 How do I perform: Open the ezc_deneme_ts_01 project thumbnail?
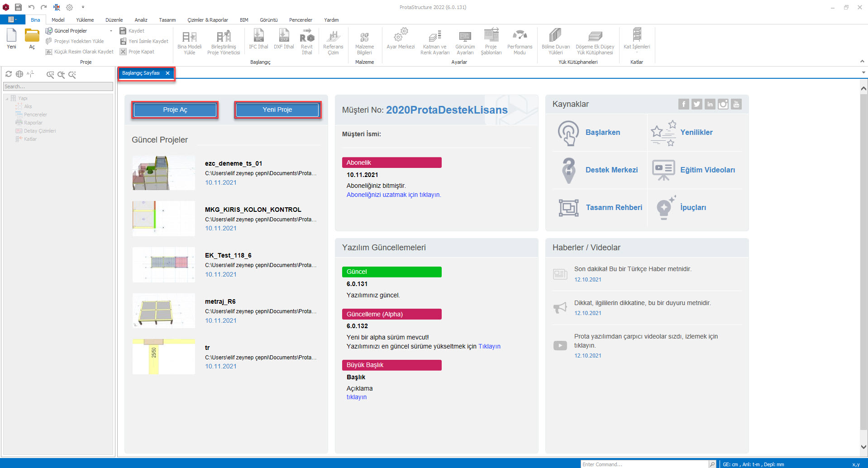click(x=164, y=172)
